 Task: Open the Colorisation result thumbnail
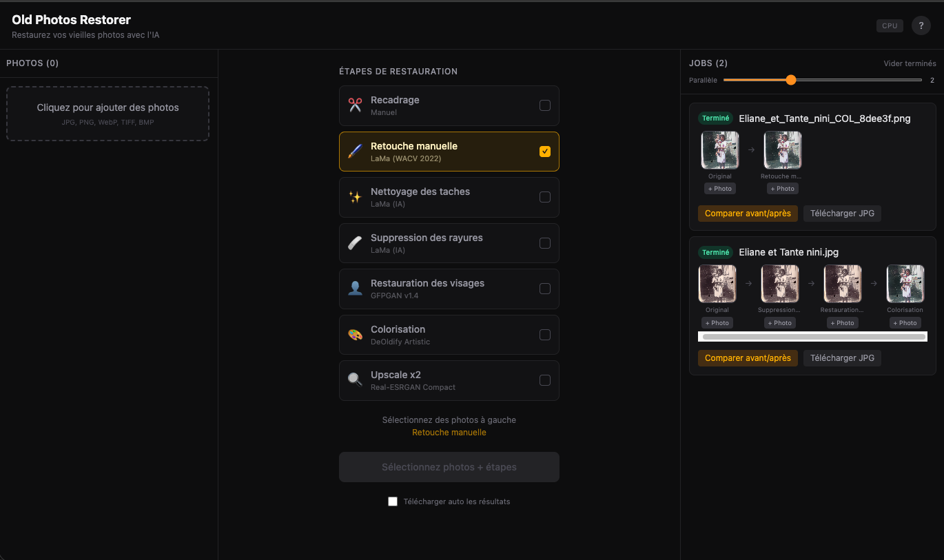point(905,284)
